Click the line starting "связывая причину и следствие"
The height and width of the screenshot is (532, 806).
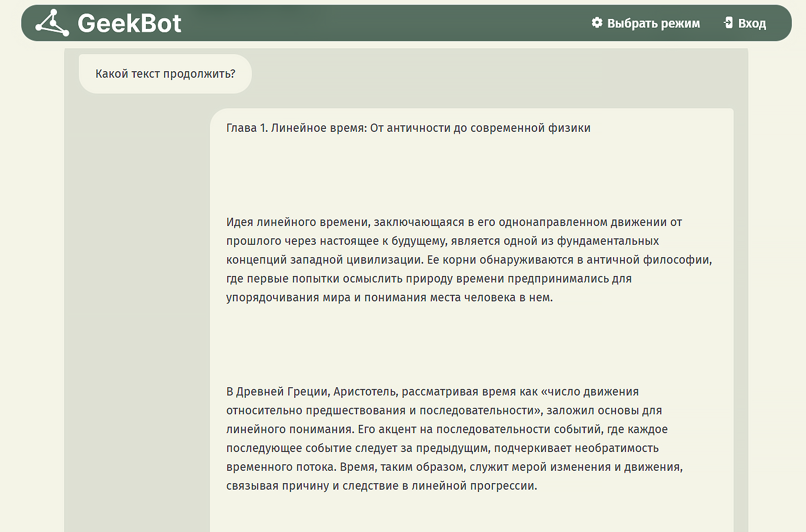click(x=381, y=486)
